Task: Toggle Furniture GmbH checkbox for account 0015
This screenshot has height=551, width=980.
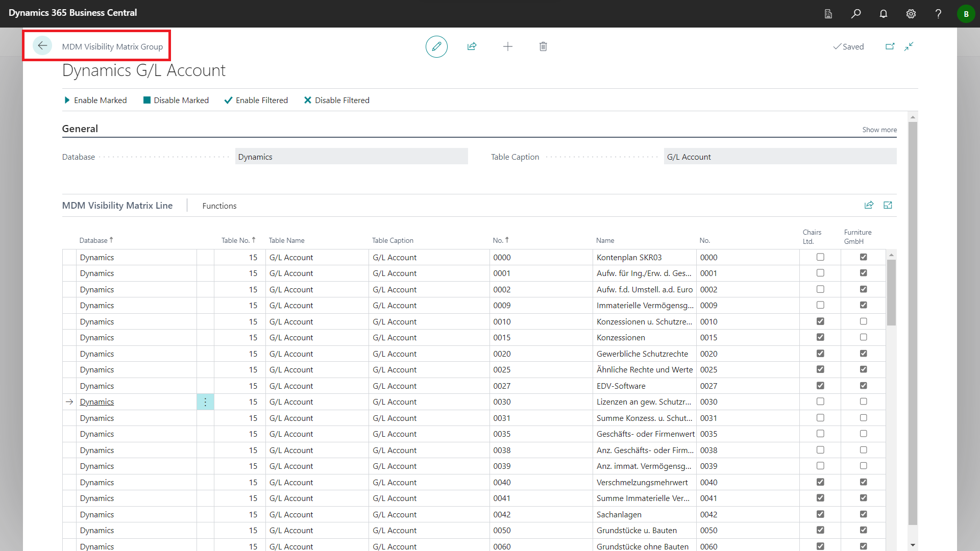Action: [x=863, y=337]
